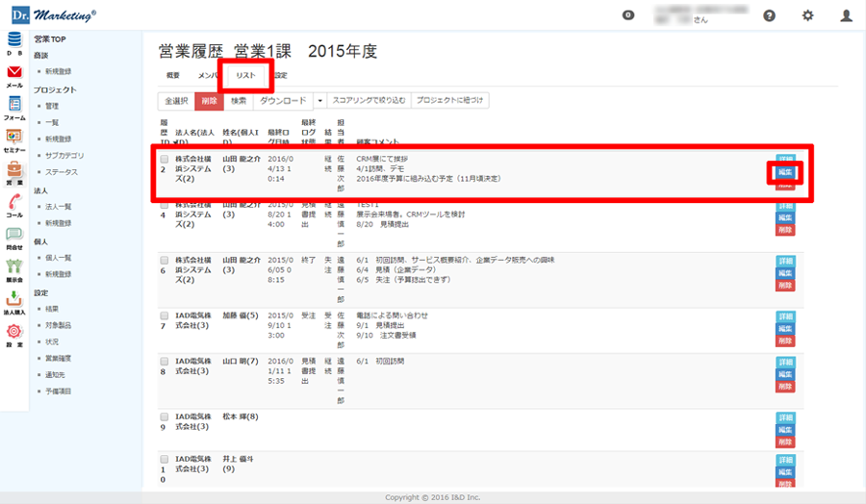
Task: Open the セミナー seminar module
Action: click(x=14, y=139)
